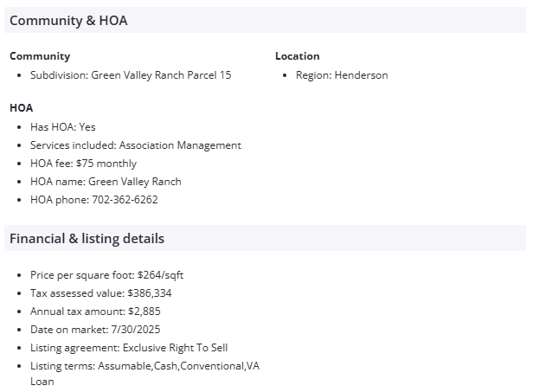This screenshot has width=552, height=392.
Task: Click the Tax assessed value $386,334 line
Action: coord(100,293)
